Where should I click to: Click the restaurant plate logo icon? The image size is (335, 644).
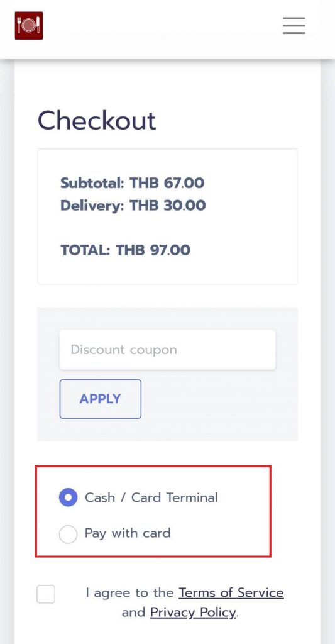coord(29,25)
